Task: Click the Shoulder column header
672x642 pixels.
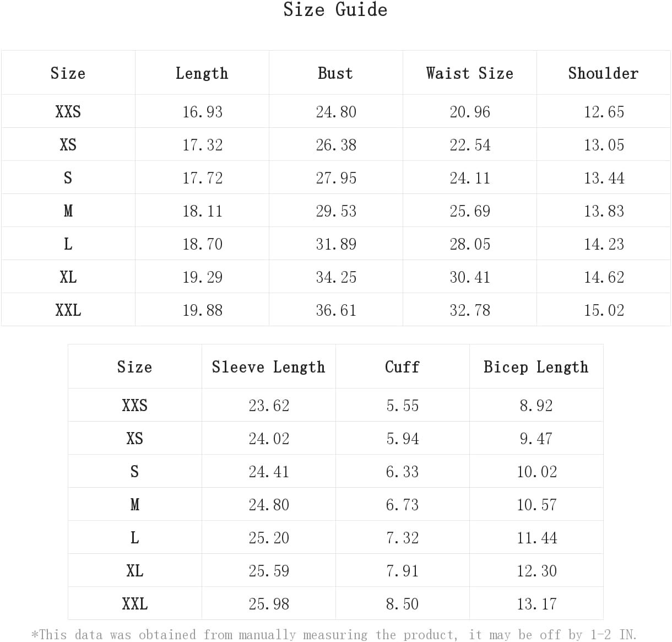Action: pyautogui.click(x=603, y=73)
